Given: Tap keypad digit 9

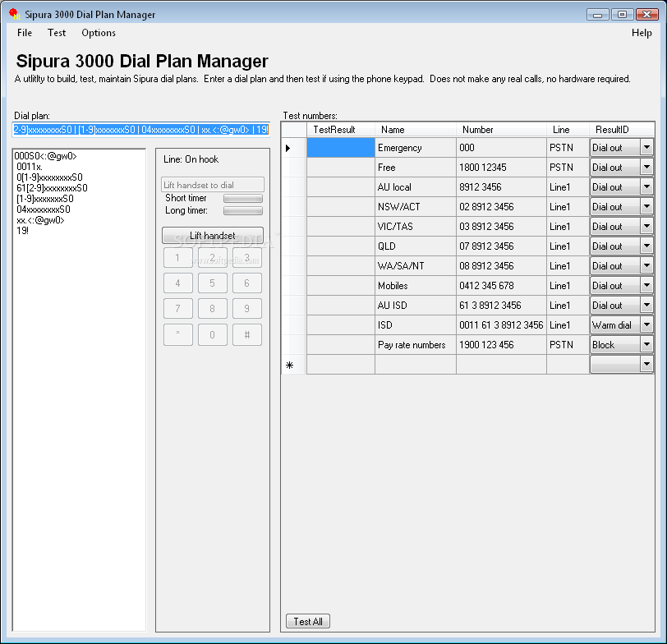Looking at the screenshot, I should click(246, 308).
